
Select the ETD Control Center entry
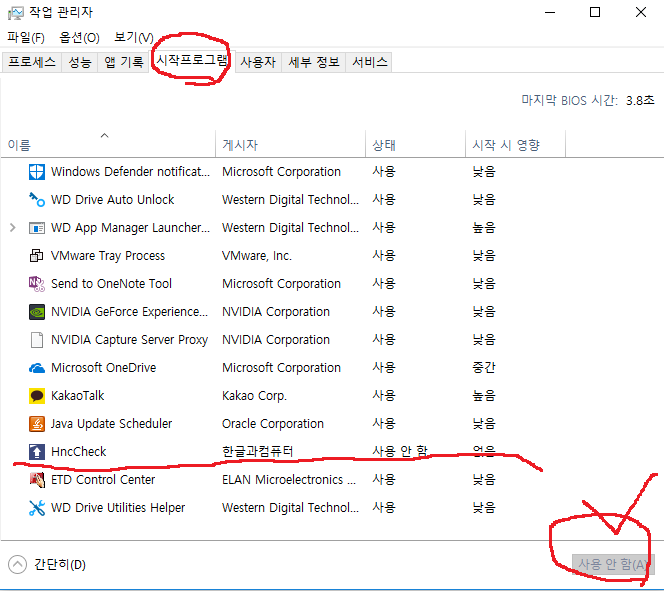(103, 480)
